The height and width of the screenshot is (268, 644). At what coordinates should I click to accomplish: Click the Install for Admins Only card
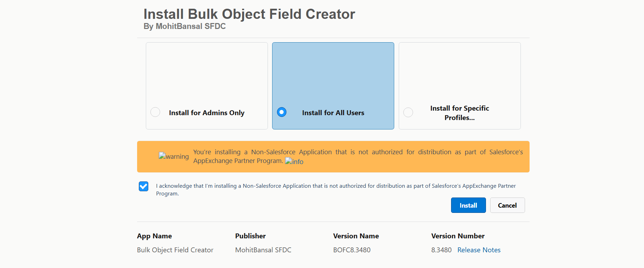click(207, 86)
